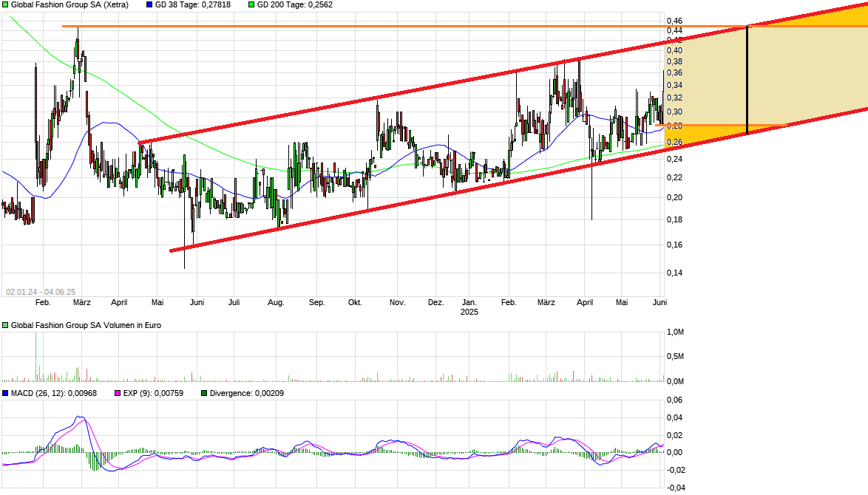Screen dimensions: 868x495
Task: Click the 'Divergence: 0,00209' indicator text
Action: click(247, 393)
